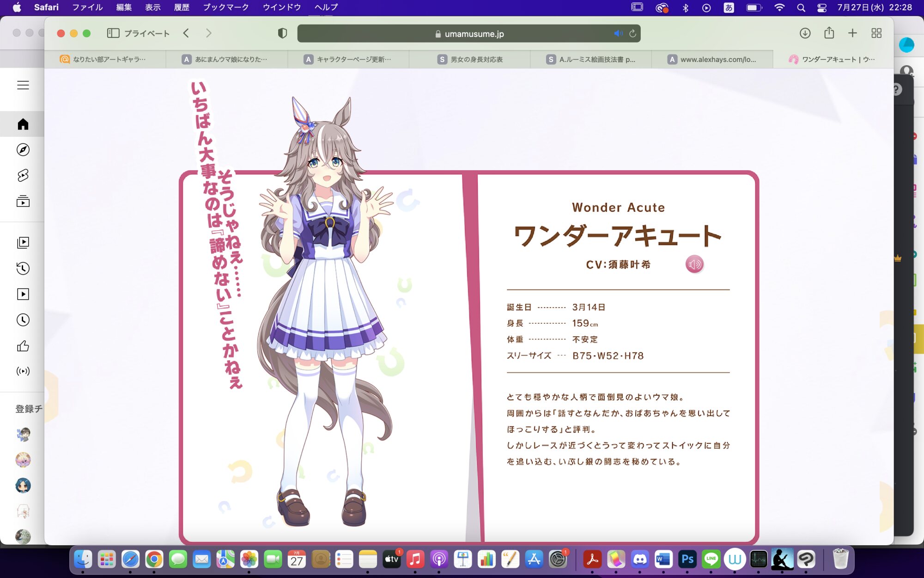Click the Safari sidebar toggle icon
The width and height of the screenshot is (924, 578).
(x=113, y=33)
